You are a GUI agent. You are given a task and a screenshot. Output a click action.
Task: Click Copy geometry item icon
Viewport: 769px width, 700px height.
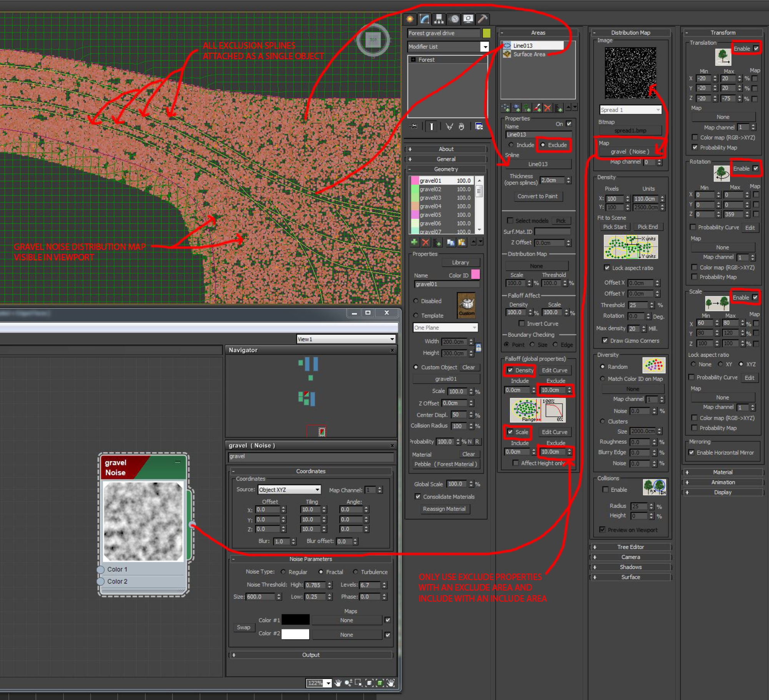(x=451, y=242)
